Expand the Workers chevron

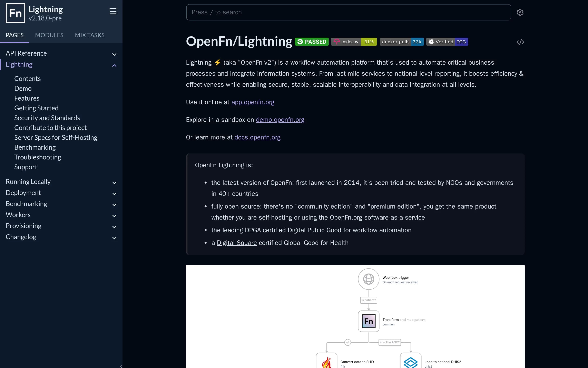(x=114, y=216)
